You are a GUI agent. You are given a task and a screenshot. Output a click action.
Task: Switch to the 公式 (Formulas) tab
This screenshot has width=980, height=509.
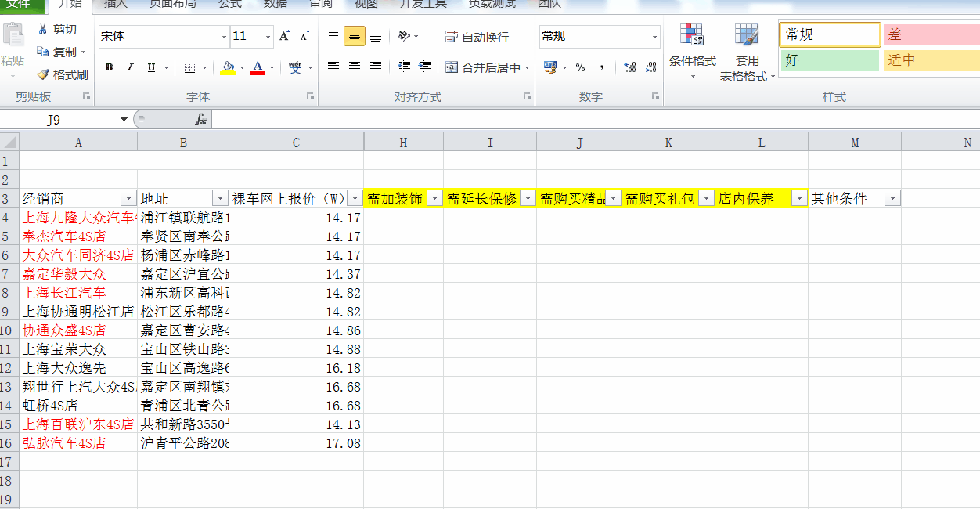230,5
